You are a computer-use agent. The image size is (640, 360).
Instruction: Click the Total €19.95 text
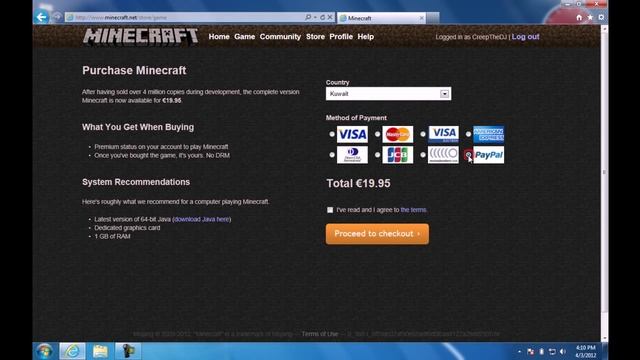(x=358, y=183)
